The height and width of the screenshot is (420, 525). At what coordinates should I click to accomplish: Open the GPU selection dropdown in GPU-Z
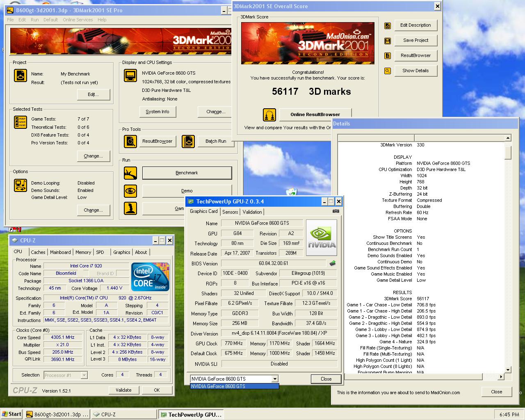coord(275,379)
